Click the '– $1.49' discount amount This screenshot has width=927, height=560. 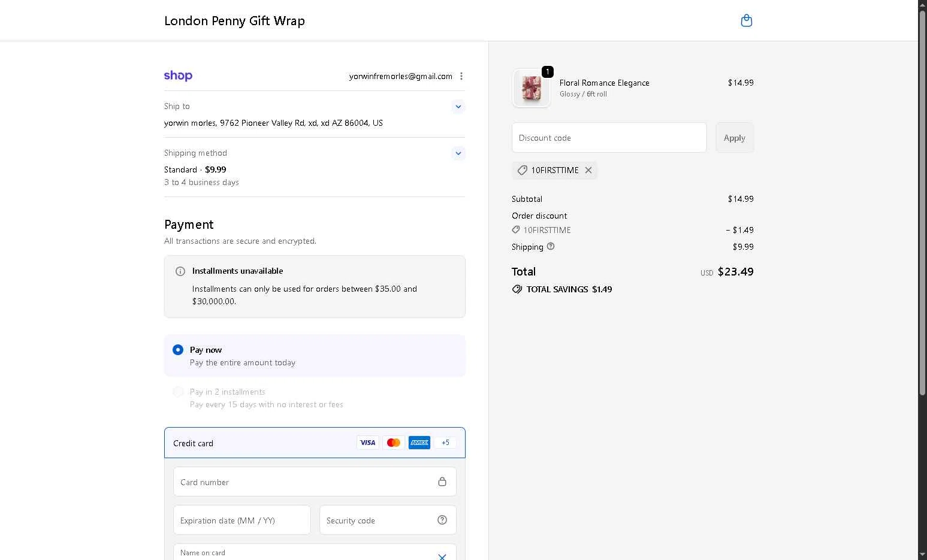[x=739, y=230]
